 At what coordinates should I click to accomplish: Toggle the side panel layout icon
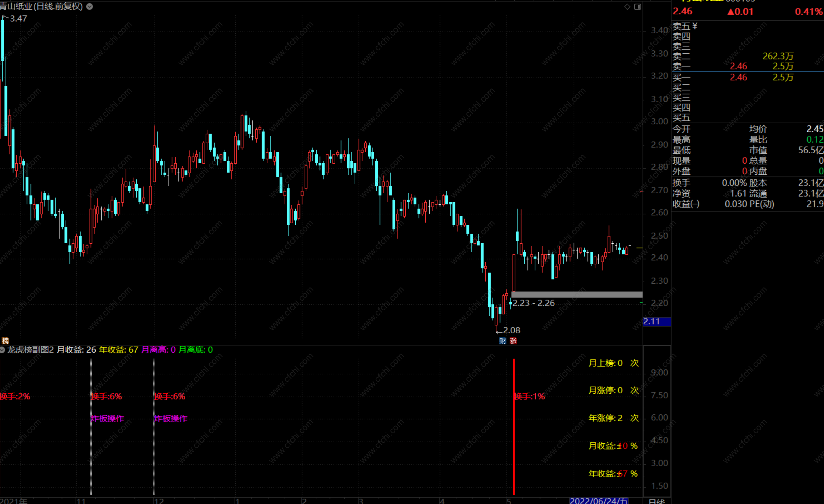[638, 7]
